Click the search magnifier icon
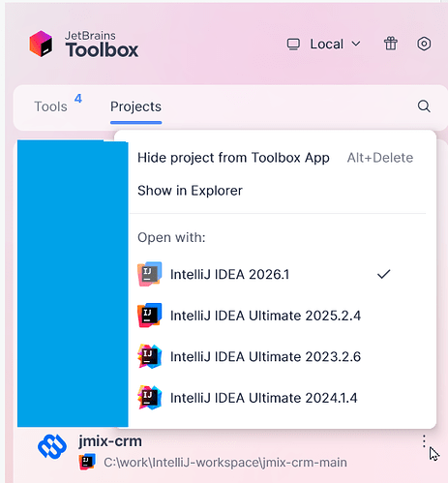 click(x=424, y=106)
